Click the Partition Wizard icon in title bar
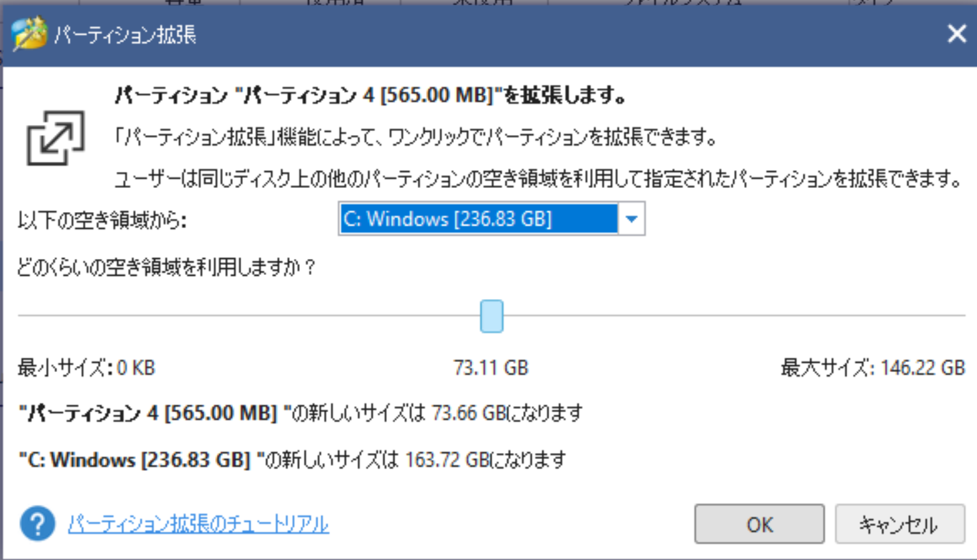Screen dimensions: 977x560 click(x=29, y=33)
